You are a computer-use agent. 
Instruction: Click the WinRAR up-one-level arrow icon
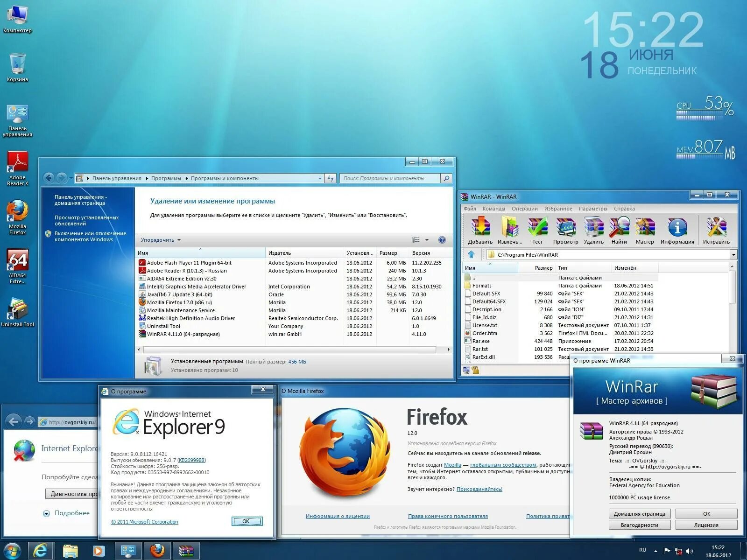(471, 254)
